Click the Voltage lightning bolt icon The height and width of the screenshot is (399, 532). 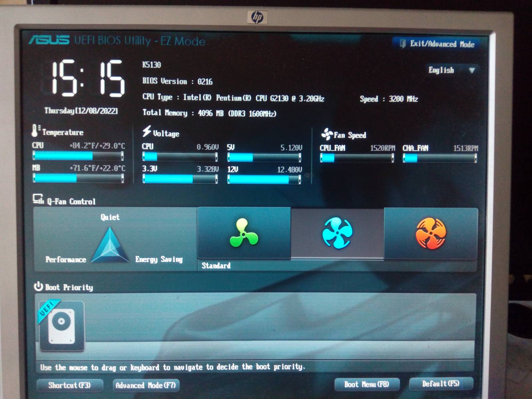[x=147, y=131]
